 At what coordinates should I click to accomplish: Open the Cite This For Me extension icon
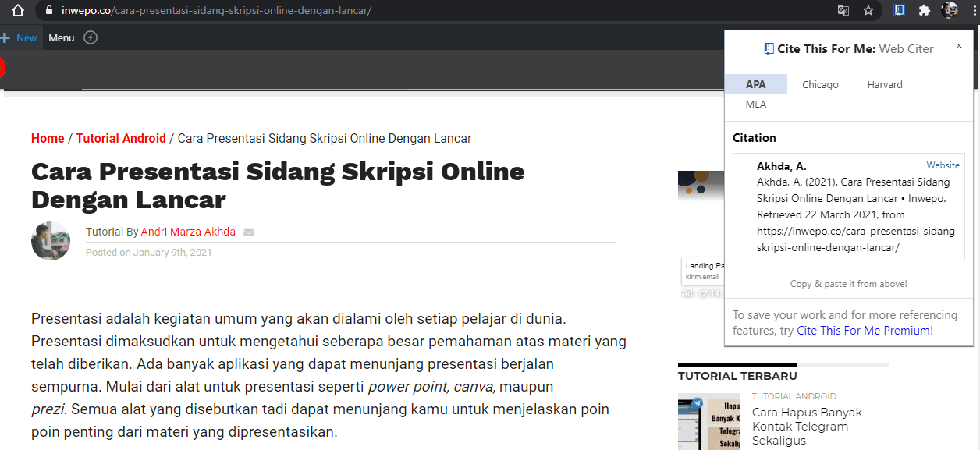tap(899, 10)
